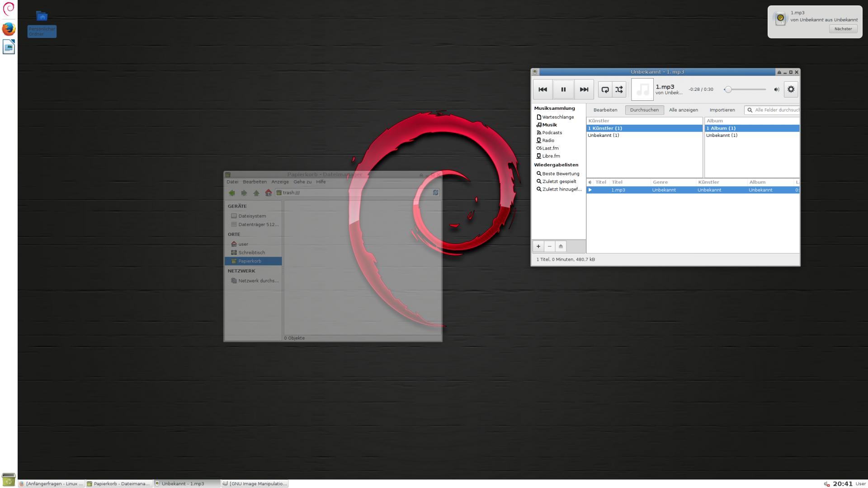The height and width of the screenshot is (488, 868).
Task: Click the home icon in file manager
Action: coord(269,193)
